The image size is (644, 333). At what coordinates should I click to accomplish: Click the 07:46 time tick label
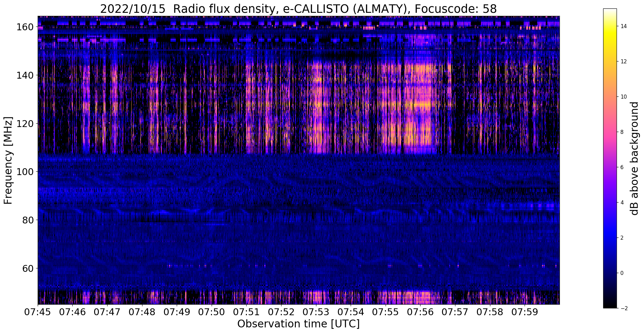(x=73, y=312)
